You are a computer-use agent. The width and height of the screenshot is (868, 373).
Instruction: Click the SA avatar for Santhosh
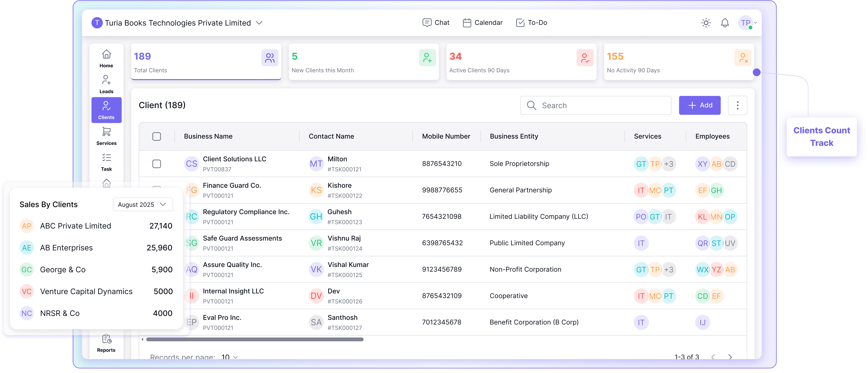click(x=316, y=323)
